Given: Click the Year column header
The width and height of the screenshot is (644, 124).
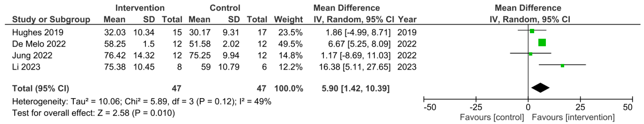Looking at the screenshot, I should pos(407,19).
